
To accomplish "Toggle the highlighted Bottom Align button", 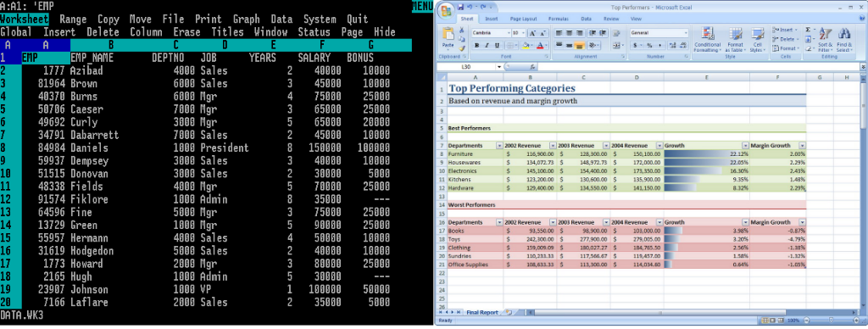I will point(580,46).
